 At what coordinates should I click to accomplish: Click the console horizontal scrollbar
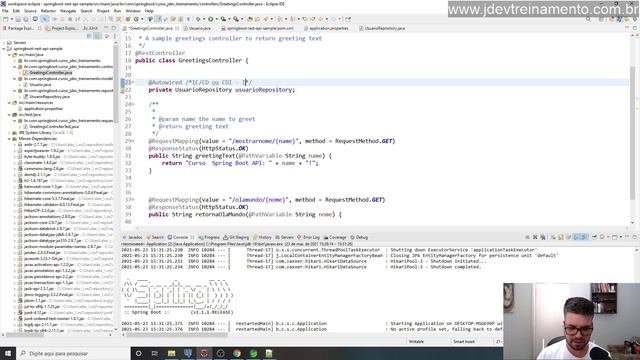pyautogui.click(x=177, y=335)
